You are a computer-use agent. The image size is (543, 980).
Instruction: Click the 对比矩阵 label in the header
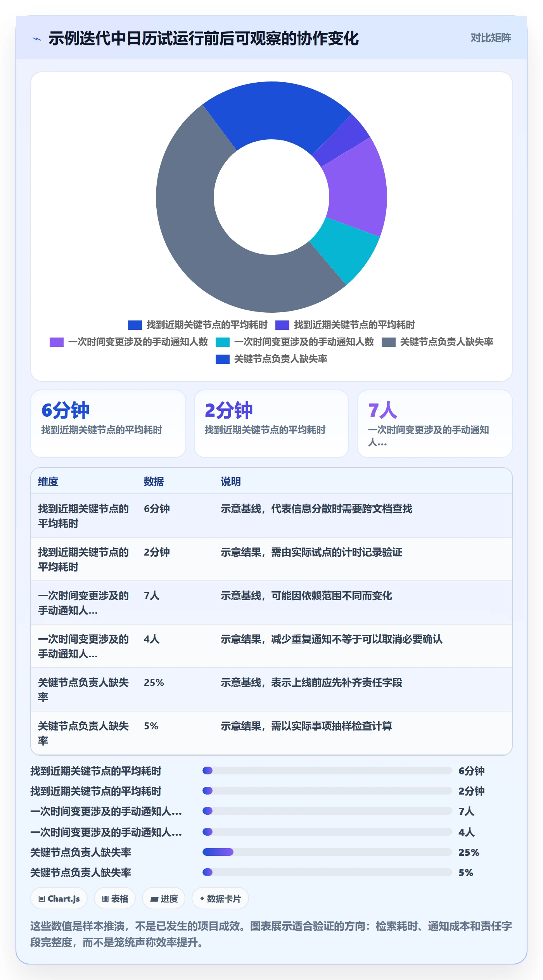pyautogui.click(x=491, y=38)
